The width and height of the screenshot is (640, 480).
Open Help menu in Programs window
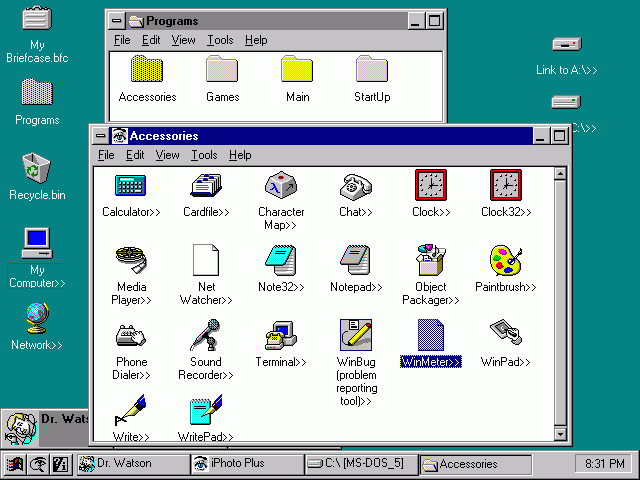point(256,40)
